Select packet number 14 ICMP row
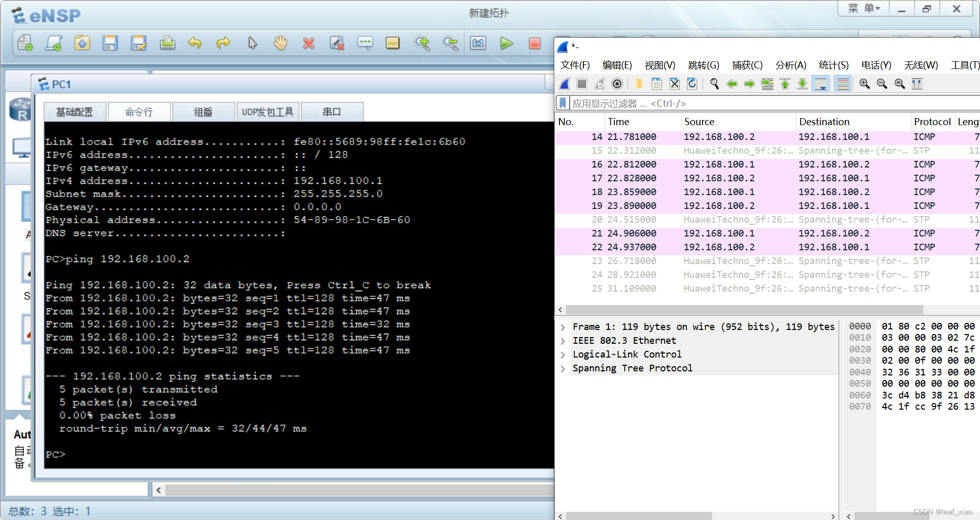The height and width of the screenshot is (520, 980). click(768, 137)
